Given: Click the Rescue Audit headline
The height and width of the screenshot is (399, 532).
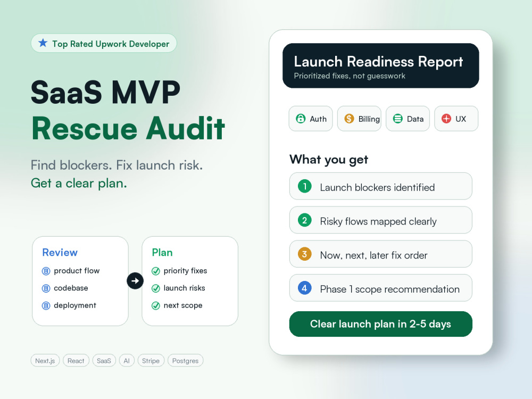Looking at the screenshot, I should click(128, 128).
